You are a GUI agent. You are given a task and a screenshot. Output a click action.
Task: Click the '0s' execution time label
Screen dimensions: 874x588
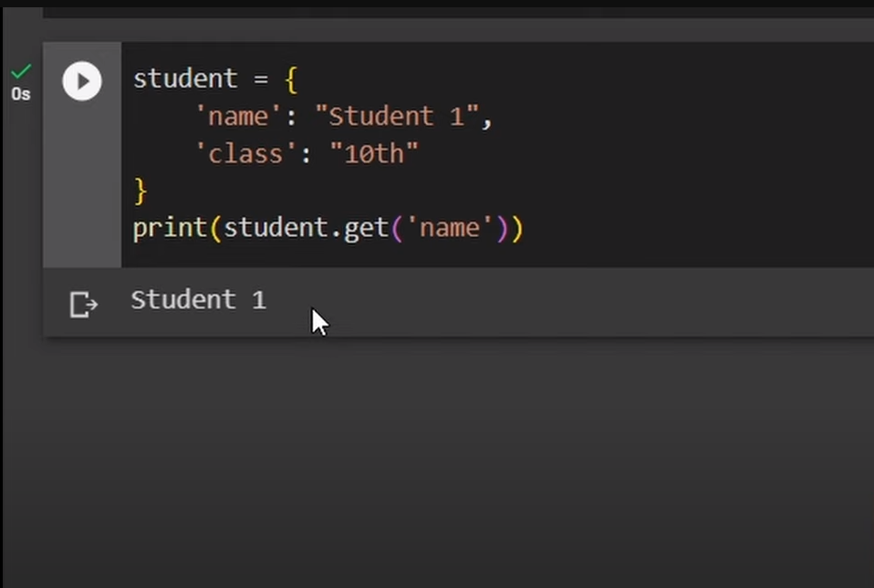point(21,94)
